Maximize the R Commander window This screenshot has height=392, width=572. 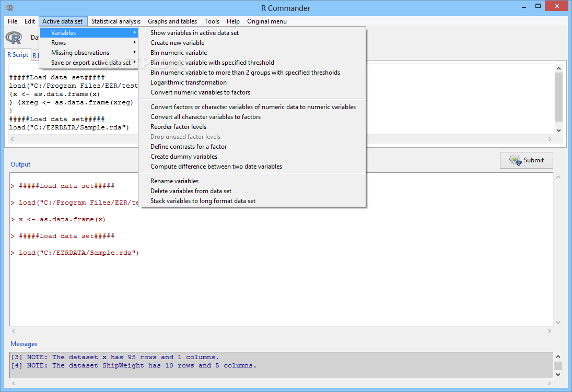(x=538, y=6)
